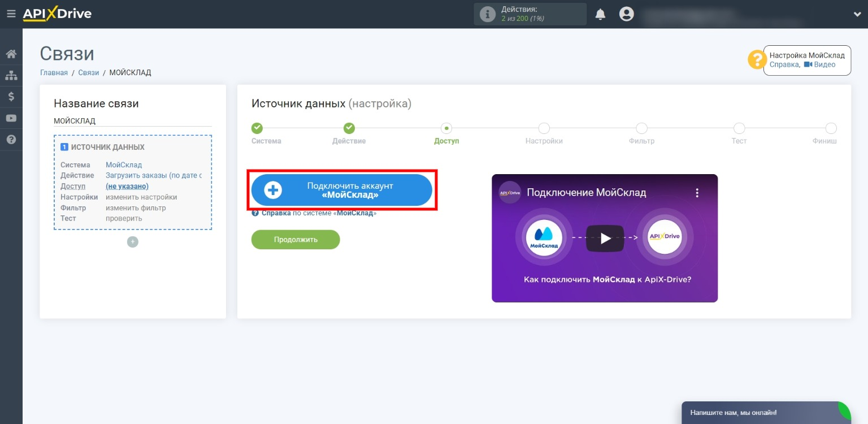Click the (не указано) access link

tap(127, 186)
